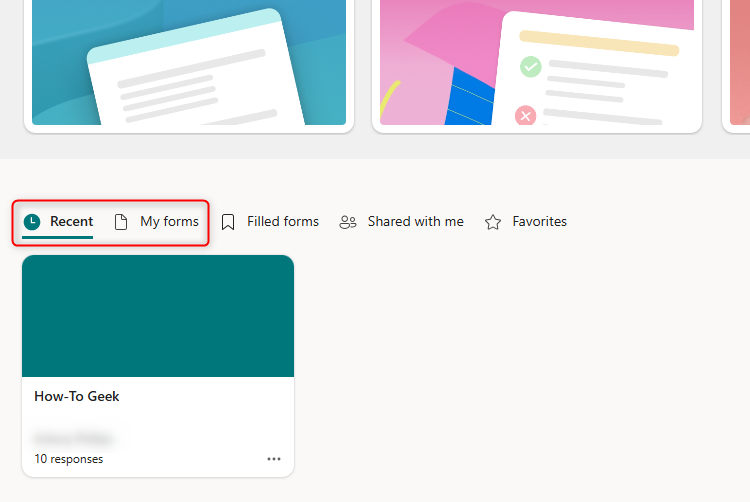Click the 10 responses text

[69, 459]
